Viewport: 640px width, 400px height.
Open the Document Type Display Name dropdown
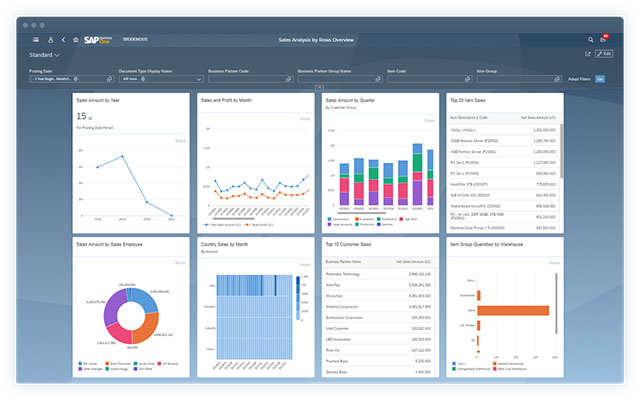click(x=199, y=78)
